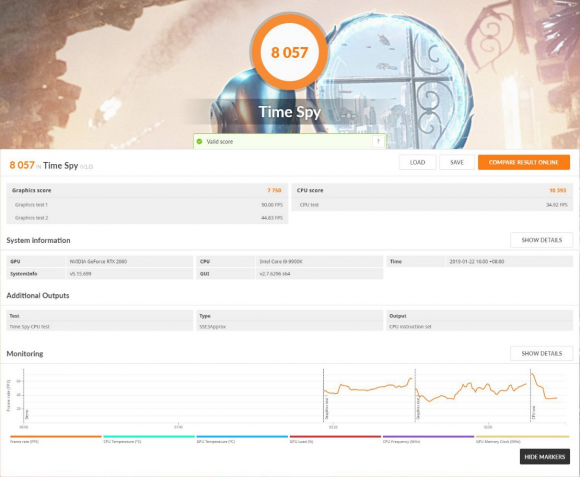
Task: Show details for System information
Action: click(x=542, y=240)
